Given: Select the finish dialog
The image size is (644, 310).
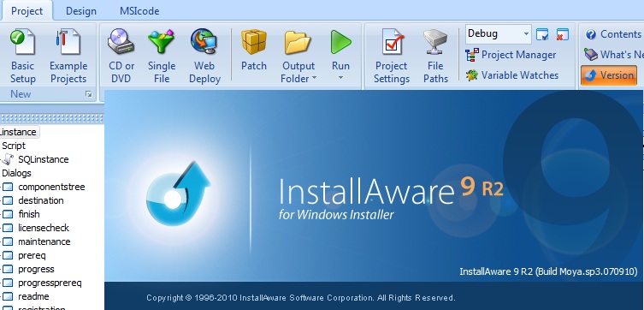Looking at the screenshot, I should [29, 214].
